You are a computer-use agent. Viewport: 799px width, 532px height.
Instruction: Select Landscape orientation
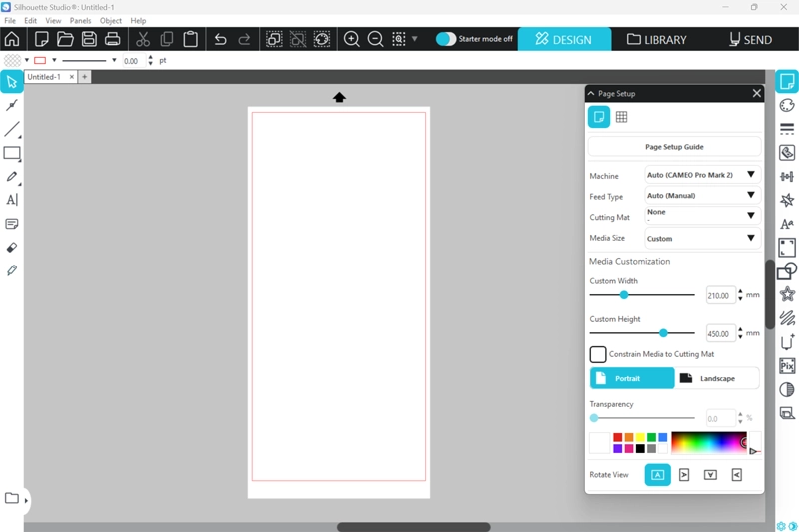pyautogui.click(x=717, y=378)
